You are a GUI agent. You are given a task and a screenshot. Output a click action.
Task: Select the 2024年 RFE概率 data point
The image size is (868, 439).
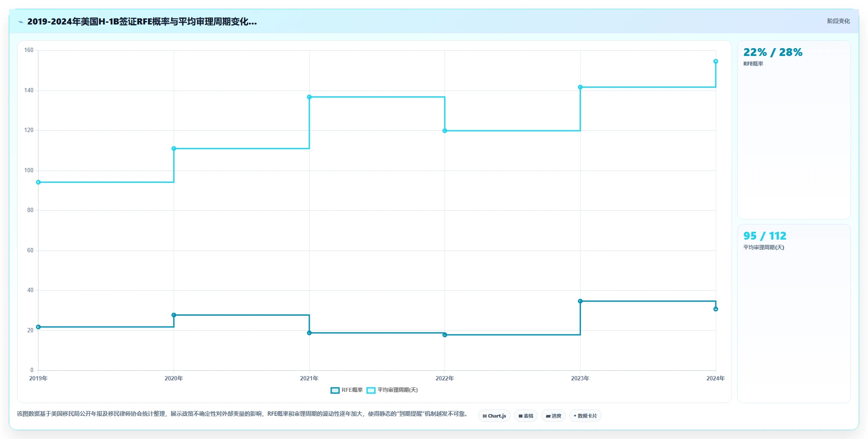tap(716, 309)
